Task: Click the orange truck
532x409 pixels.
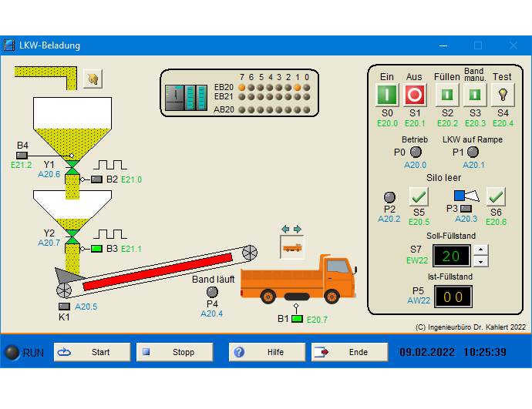Action: (298, 280)
